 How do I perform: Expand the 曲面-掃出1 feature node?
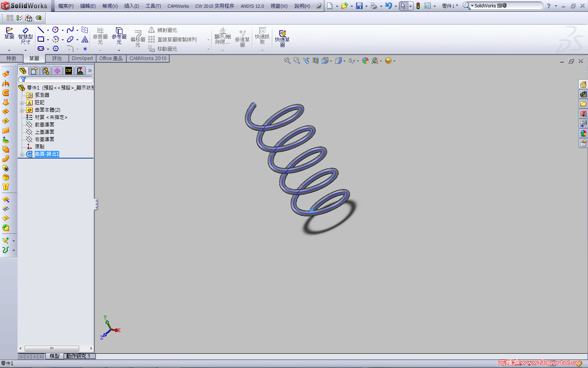click(x=22, y=154)
